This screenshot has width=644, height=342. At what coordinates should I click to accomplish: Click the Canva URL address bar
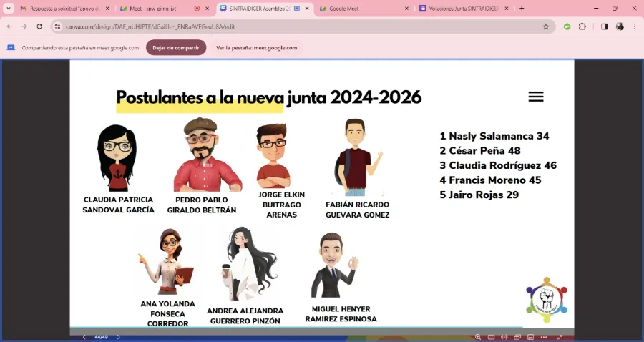(x=301, y=26)
